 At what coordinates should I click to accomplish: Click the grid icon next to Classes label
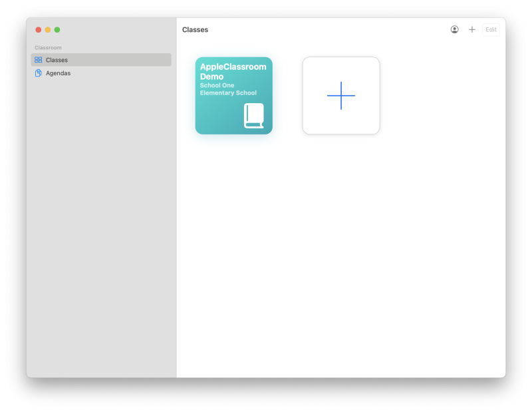coord(39,60)
